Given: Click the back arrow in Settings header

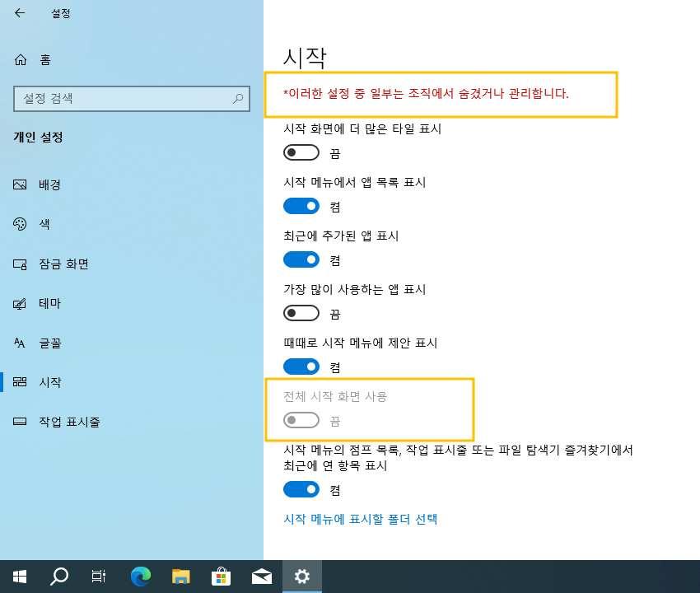Looking at the screenshot, I should [x=20, y=13].
